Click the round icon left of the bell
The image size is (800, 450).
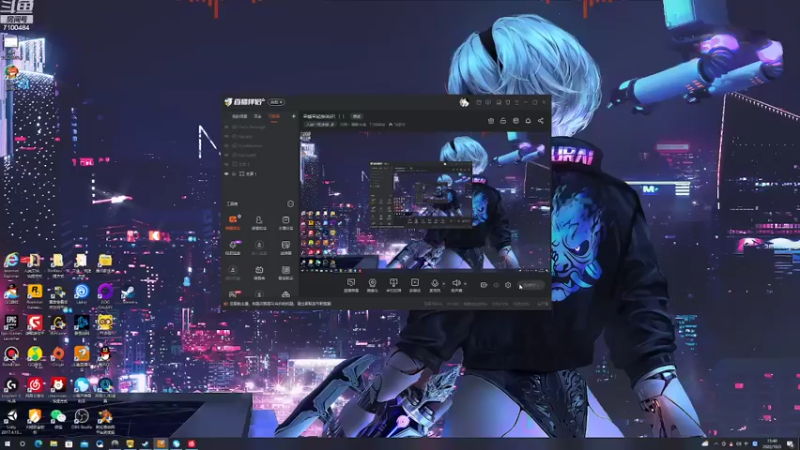click(x=516, y=120)
